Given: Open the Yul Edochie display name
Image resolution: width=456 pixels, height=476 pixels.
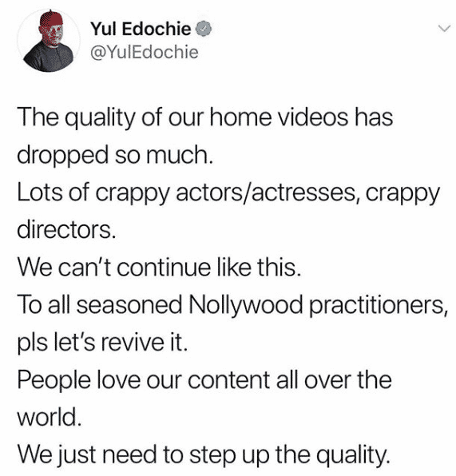Looking at the screenshot, I should 141,29.
